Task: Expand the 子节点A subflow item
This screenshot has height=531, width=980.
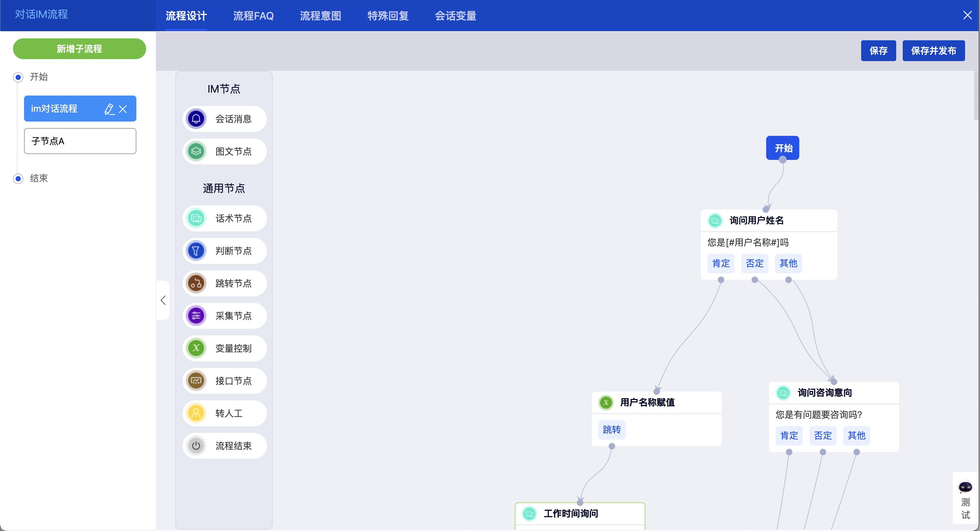Action: (80, 141)
